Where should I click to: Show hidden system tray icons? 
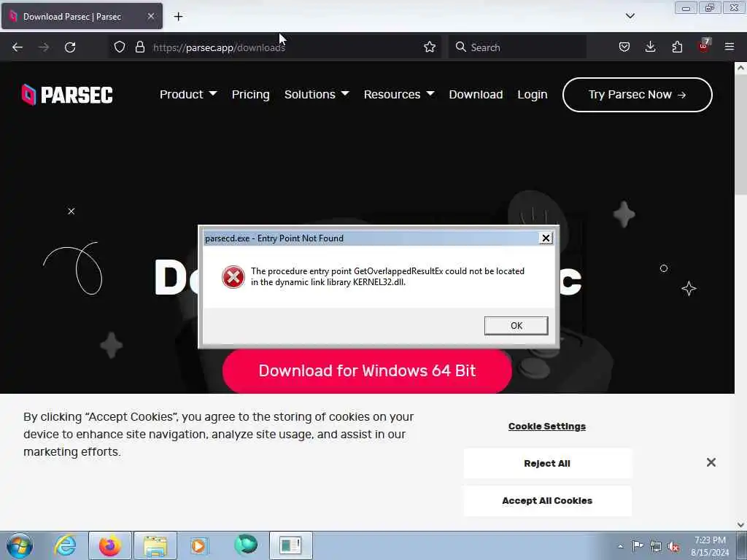pyautogui.click(x=620, y=546)
